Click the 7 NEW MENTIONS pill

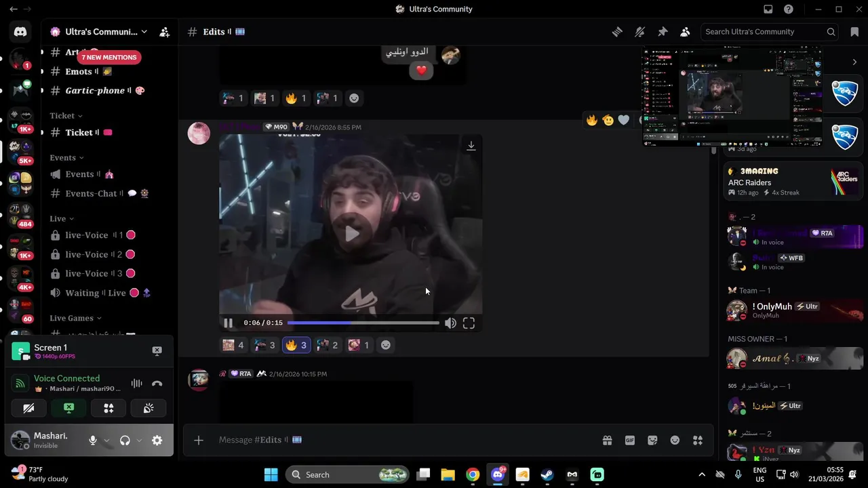tap(110, 58)
